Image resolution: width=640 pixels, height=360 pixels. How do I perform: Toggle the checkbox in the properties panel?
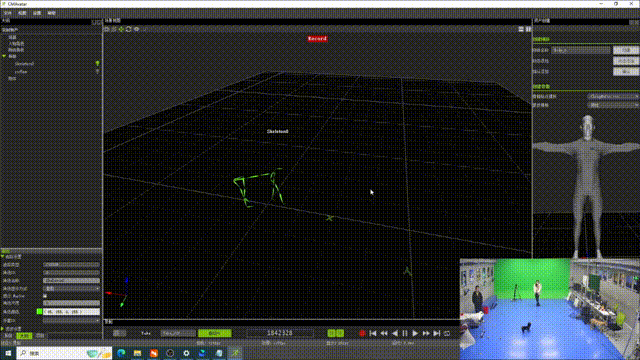coord(45,296)
